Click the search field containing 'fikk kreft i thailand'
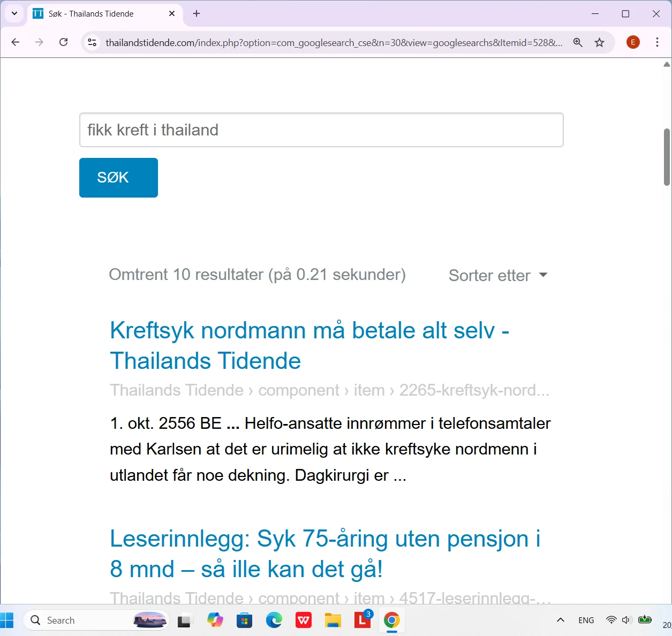This screenshot has height=636, width=672. coord(321,130)
